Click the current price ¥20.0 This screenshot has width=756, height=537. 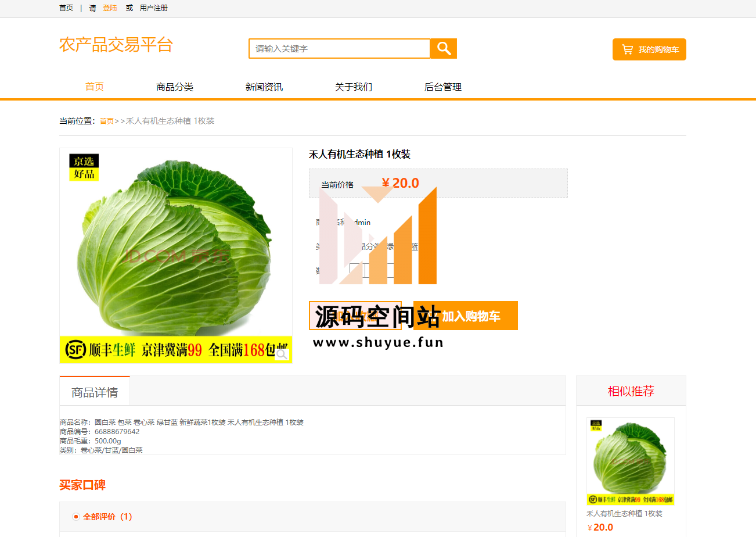coord(401,183)
